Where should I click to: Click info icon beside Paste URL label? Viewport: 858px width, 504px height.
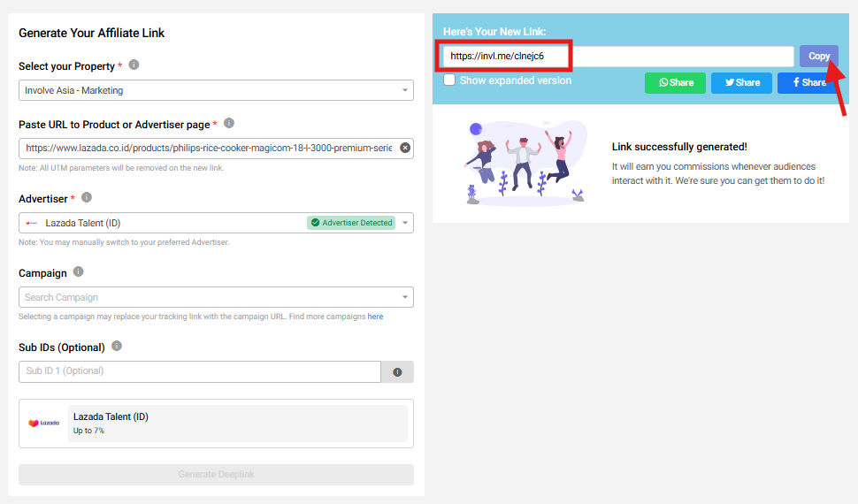pyautogui.click(x=229, y=124)
